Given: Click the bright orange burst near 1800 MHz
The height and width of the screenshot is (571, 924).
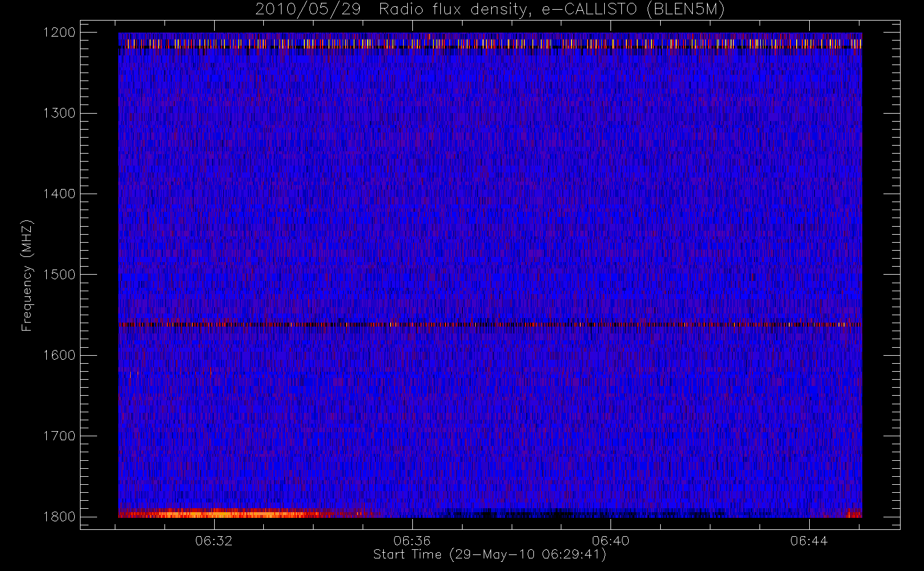Looking at the screenshot, I should (228, 513).
